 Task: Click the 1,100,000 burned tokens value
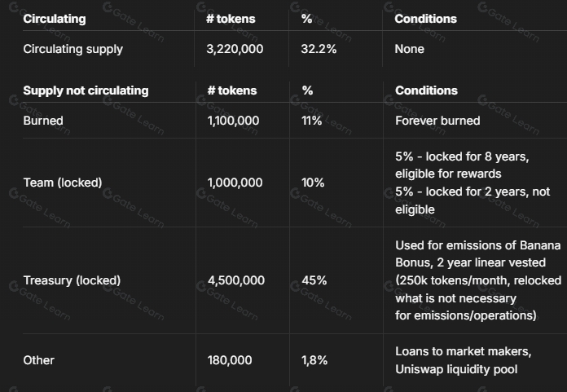(x=233, y=121)
